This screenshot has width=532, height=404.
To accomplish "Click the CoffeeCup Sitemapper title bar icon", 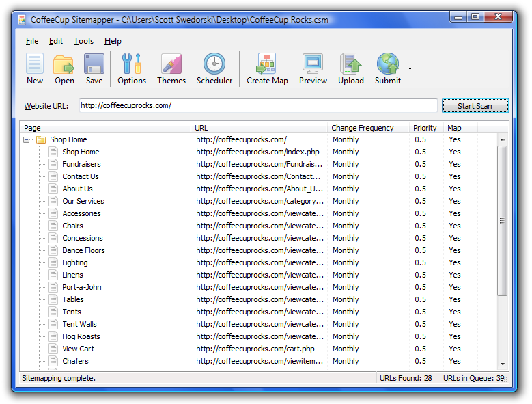I will pos(22,20).
